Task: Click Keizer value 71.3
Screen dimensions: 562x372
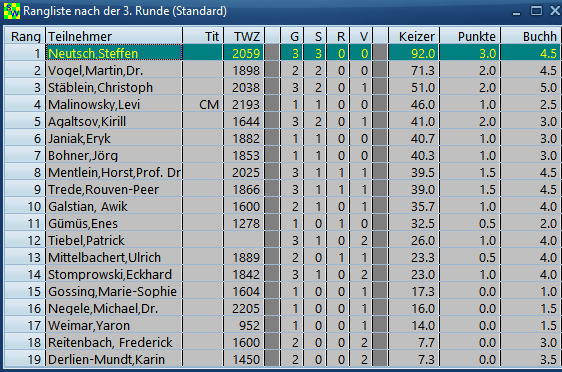Action: (x=414, y=70)
